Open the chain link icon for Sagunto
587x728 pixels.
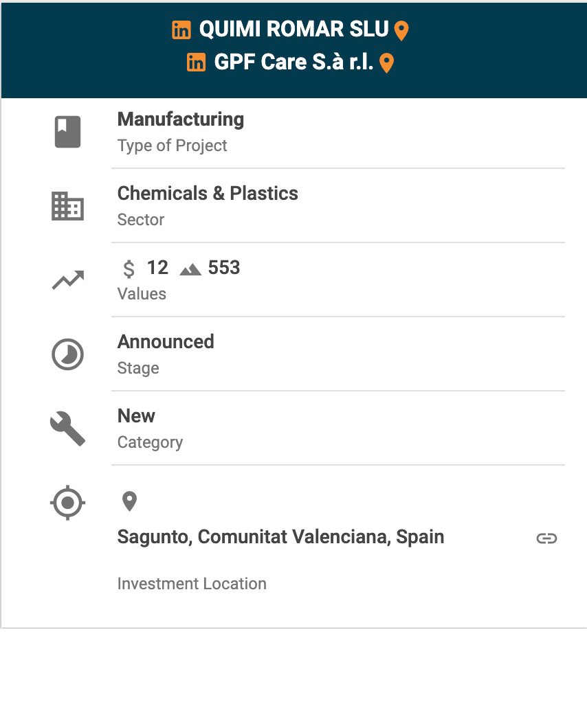click(546, 538)
